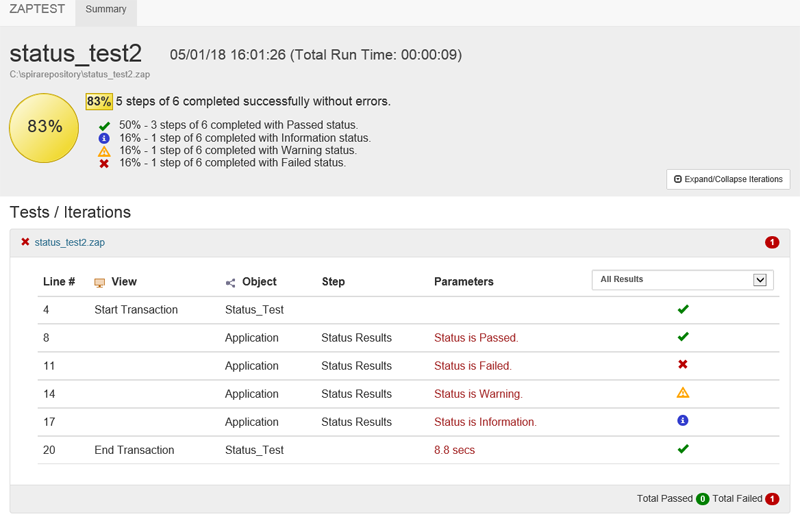Click the green Passed check in summary legend
800x523 pixels.
104,125
